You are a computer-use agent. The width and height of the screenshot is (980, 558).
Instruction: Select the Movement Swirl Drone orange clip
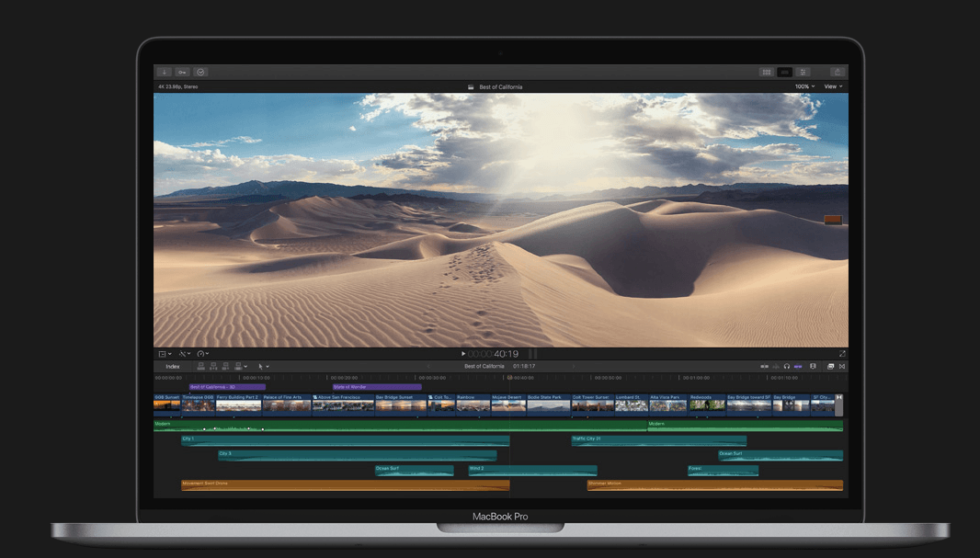tap(345, 484)
